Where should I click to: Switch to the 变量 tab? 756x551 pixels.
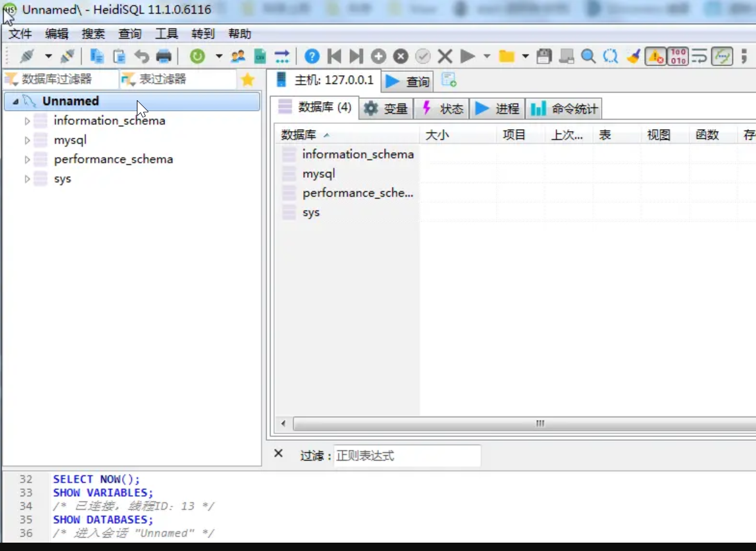tap(386, 109)
